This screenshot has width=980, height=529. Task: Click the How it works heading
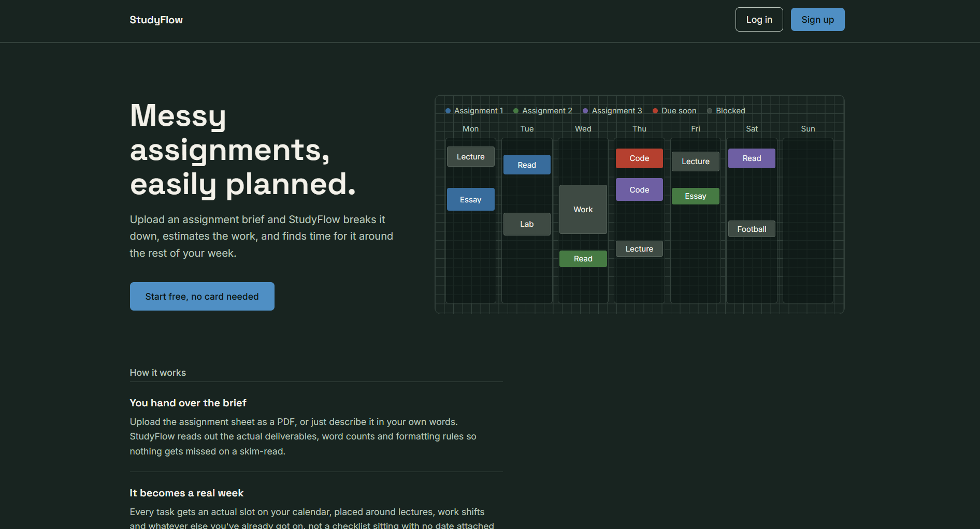[x=157, y=373]
